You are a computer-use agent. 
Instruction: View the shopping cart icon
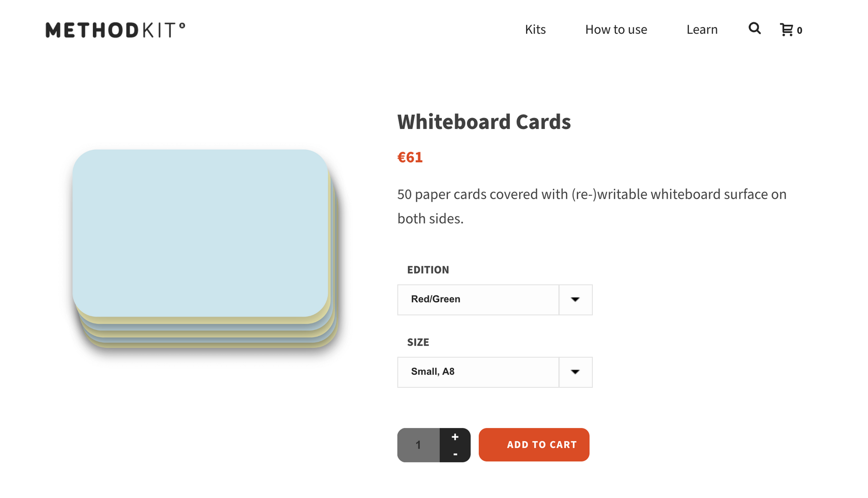[786, 29]
